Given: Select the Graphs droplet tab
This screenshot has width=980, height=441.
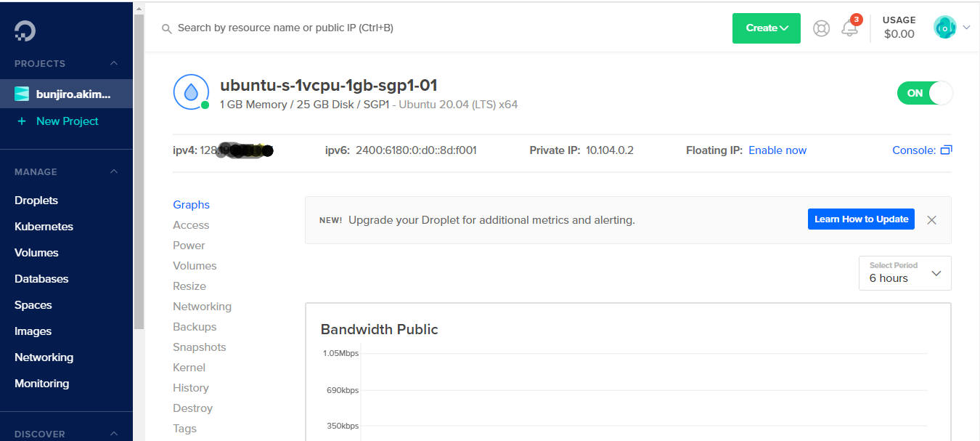Looking at the screenshot, I should 191,205.
